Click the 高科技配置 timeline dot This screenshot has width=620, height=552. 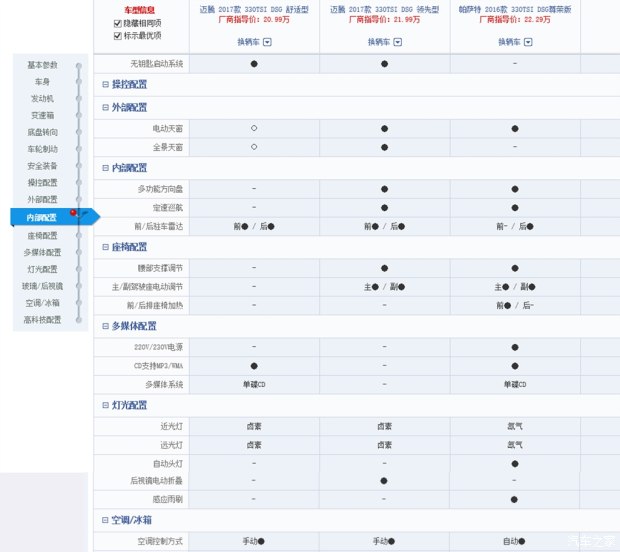pyautogui.click(x=79, y=320)
